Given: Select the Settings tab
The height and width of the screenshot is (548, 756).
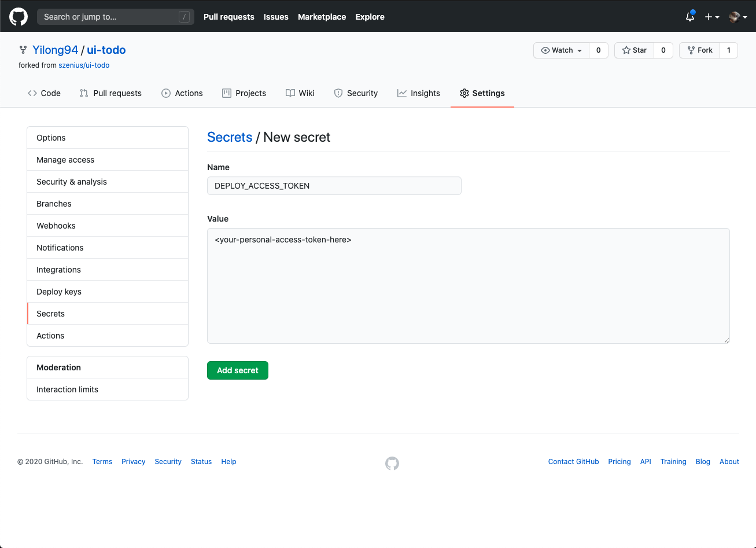Looking at the screenshot, I should pyautogui.click(x=482, y=93).
